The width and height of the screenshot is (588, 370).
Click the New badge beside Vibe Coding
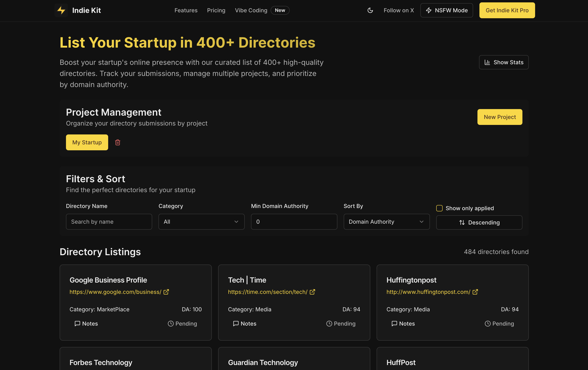pos(280,10)
